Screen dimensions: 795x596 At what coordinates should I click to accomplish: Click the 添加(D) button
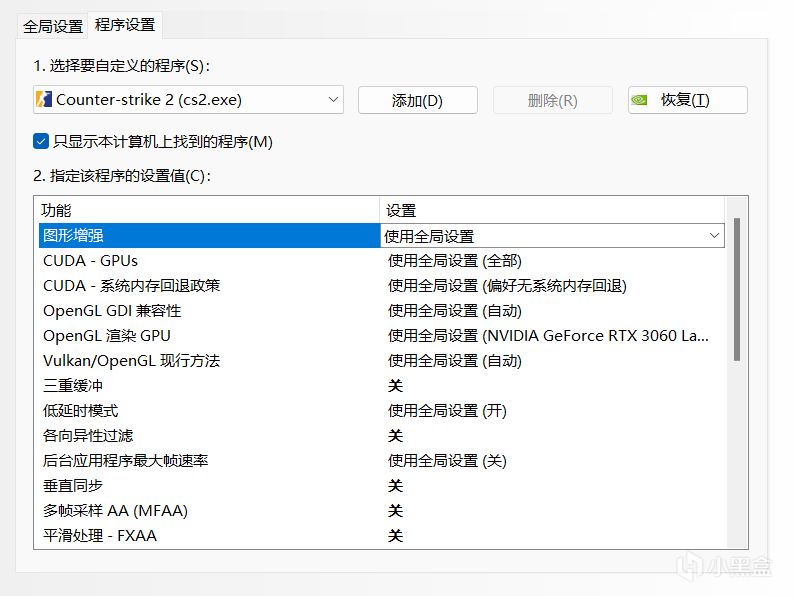pyautogui.click(x=417, y=100)
